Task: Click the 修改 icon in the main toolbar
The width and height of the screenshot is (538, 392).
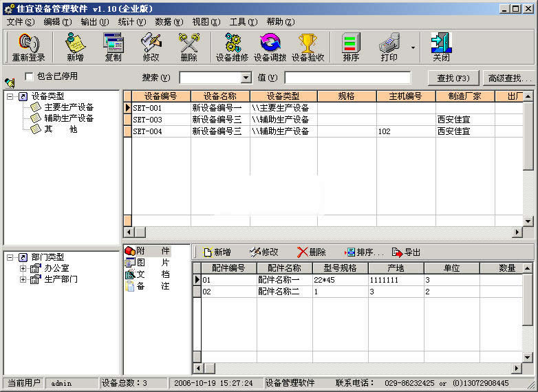Action: point(151,47)
